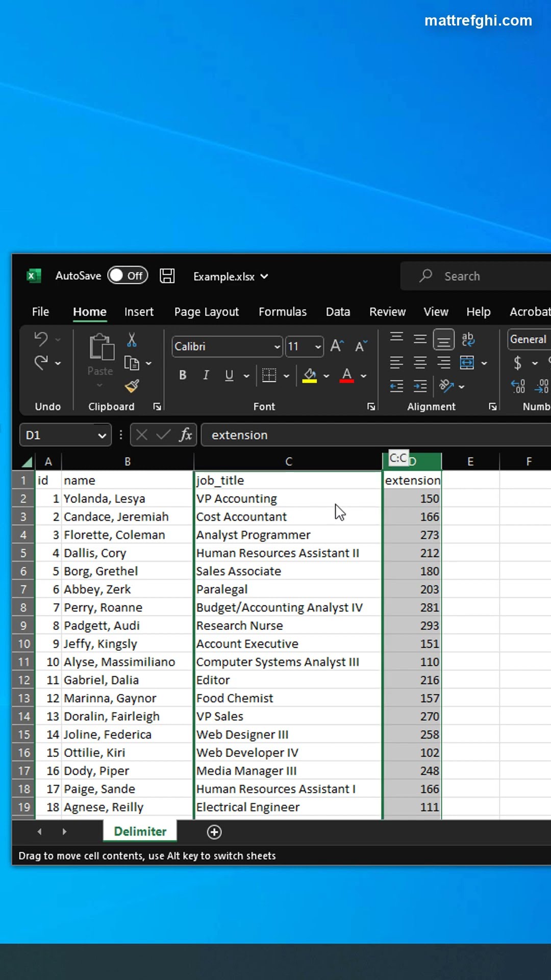Screen dimensions: 551x980
Task: Click the Increase Font Size icon
Action: pyautogui.click(x=337, y=346)
